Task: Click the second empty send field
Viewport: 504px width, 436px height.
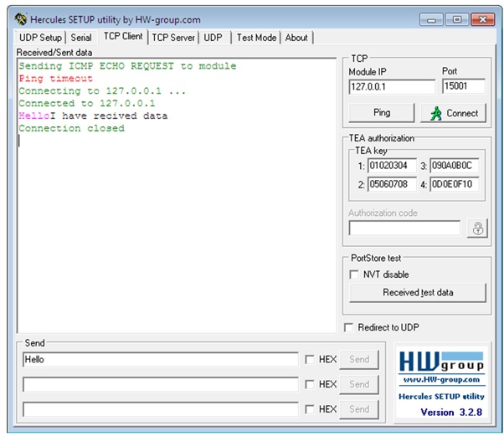Action: pos(161,384)
